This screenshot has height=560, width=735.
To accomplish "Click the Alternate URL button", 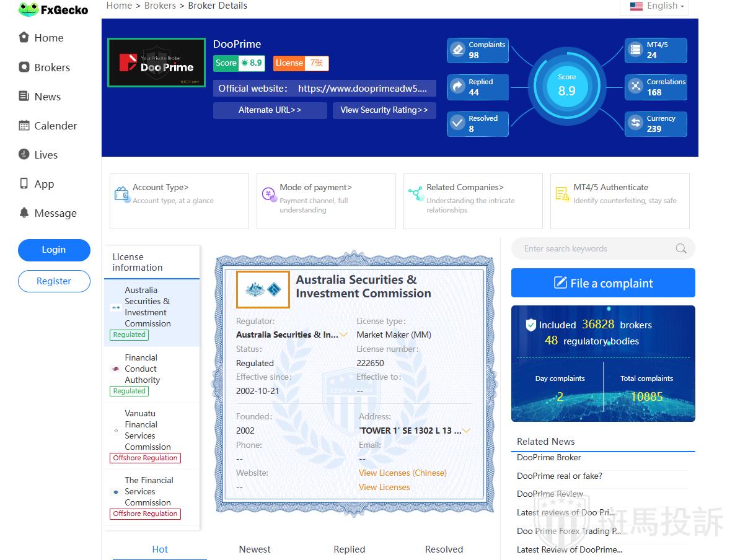I will pos(270,110).
